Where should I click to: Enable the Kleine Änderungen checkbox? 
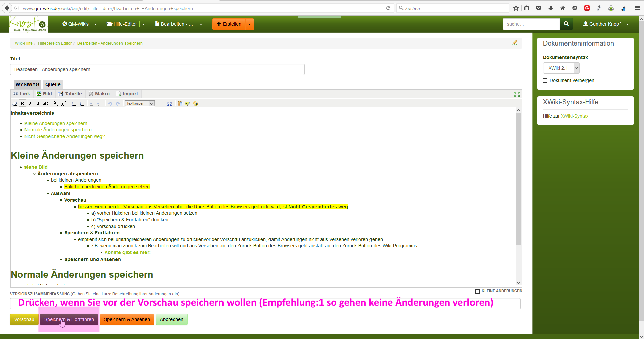pos(477,291)
